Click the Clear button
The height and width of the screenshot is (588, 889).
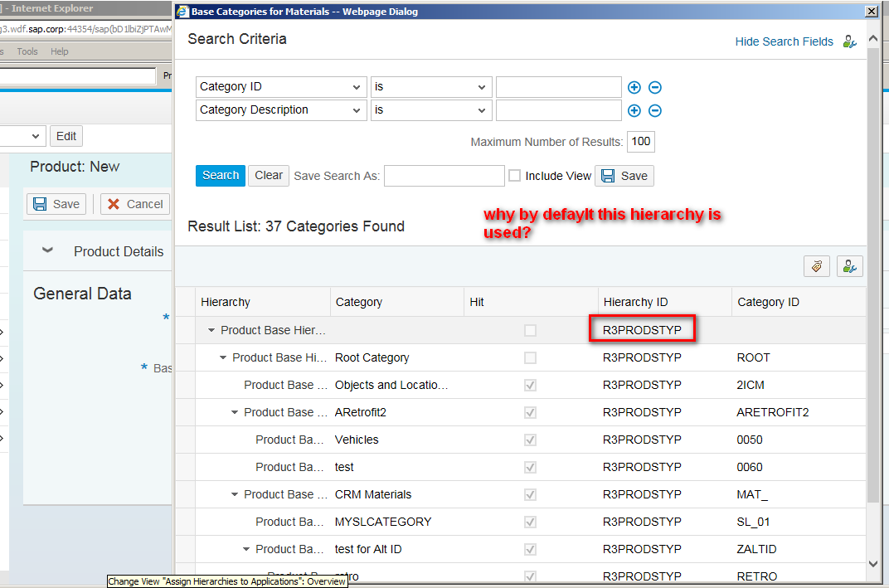(x=269, y=176)
